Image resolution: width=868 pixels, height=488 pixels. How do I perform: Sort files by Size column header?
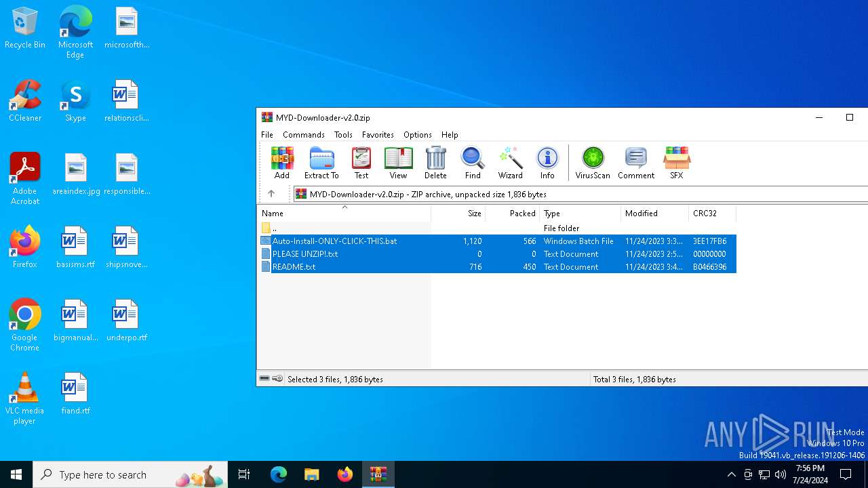coord(458,213)
